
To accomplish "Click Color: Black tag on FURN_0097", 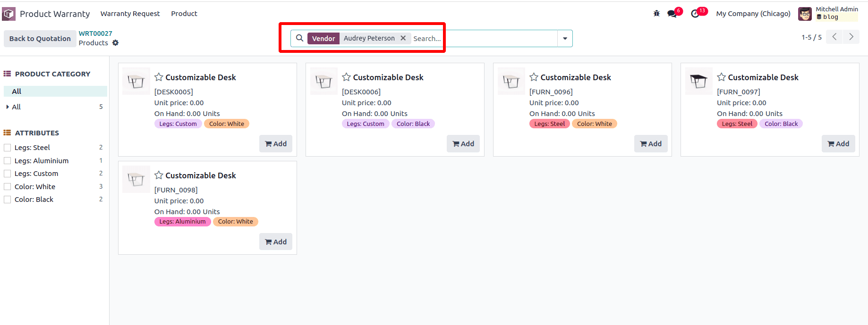I will pos(781,124).
